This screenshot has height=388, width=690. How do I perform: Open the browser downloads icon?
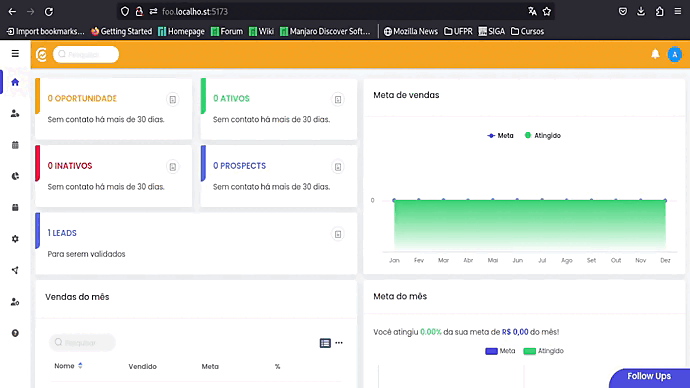coord(641,11)
